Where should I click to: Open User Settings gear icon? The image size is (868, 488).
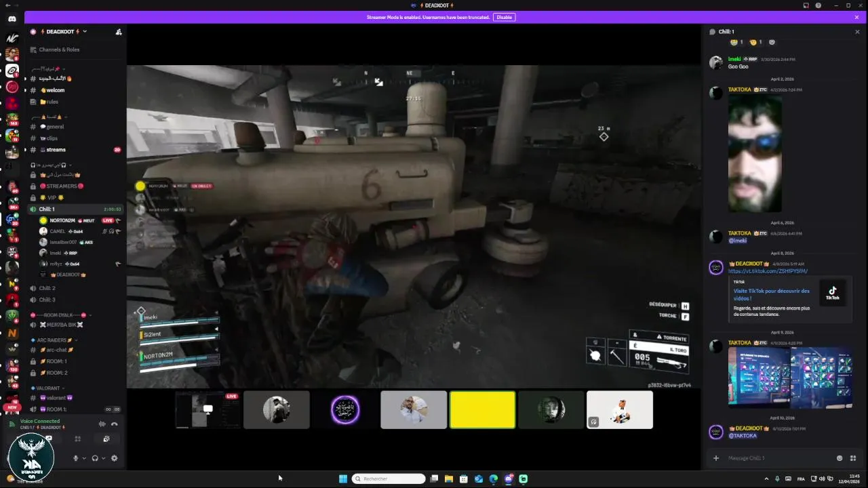pyautogui.click(x=114, y=458)
